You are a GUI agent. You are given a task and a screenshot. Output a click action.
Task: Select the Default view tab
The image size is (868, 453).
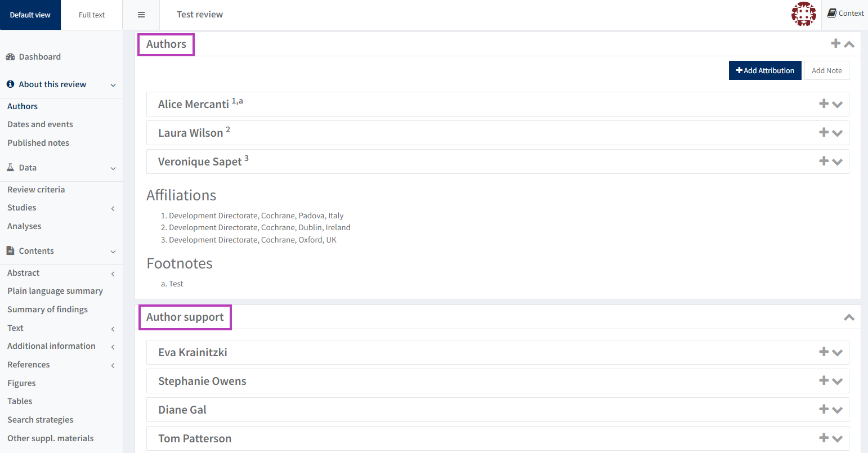(30, 15)
